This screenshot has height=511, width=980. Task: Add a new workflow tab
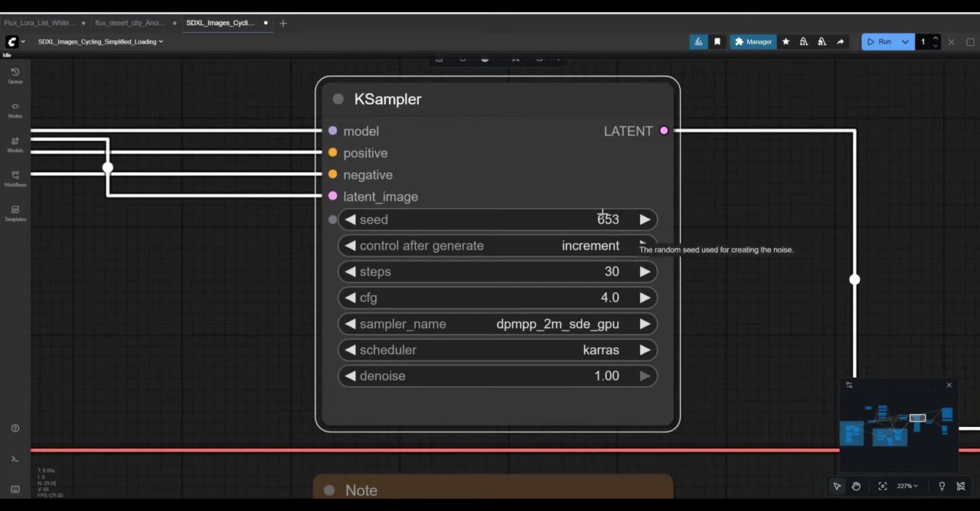(283, 23)
